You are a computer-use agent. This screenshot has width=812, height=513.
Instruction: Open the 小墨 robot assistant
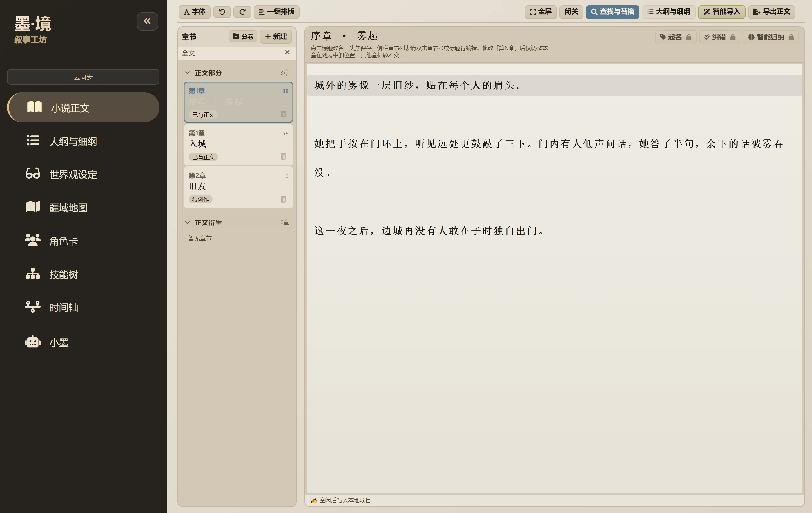pyautogui.click(x=83, y=342)
